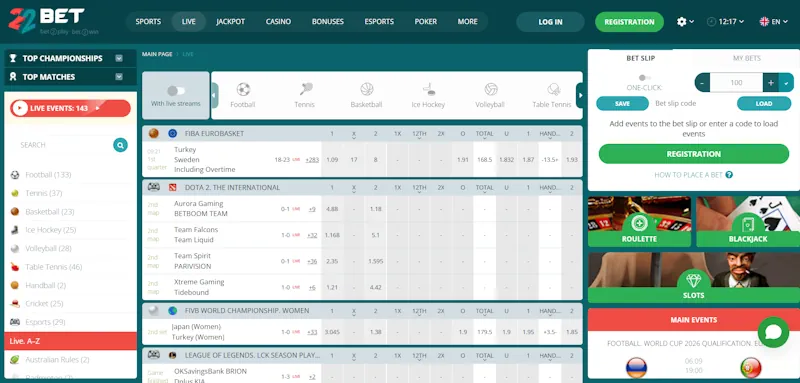Image resolution: width=800 pixels, height=383 pixels.
Task: Expand the Top Matches panel
Action: 119,76
